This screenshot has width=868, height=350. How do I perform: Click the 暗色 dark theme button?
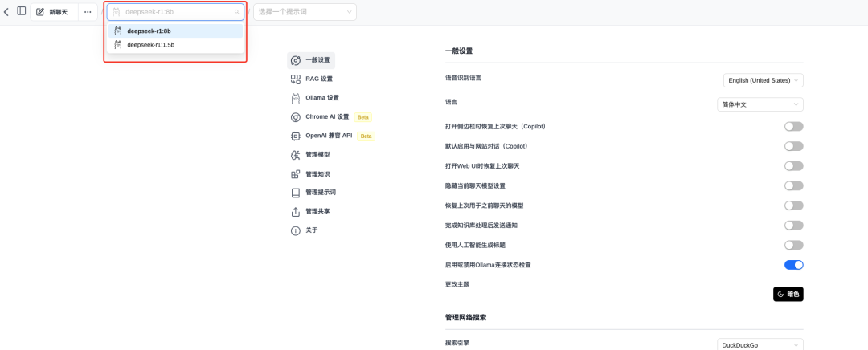[x=788, y=294]
